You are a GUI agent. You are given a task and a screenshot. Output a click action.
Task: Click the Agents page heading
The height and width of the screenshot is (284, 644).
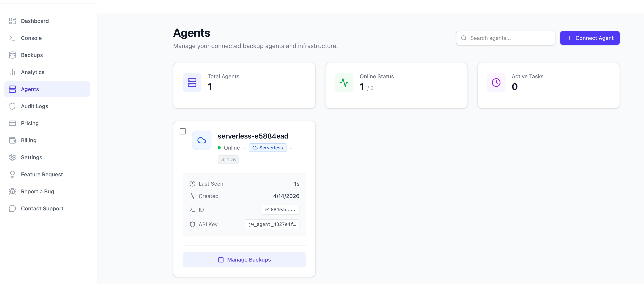pos(191,33)
